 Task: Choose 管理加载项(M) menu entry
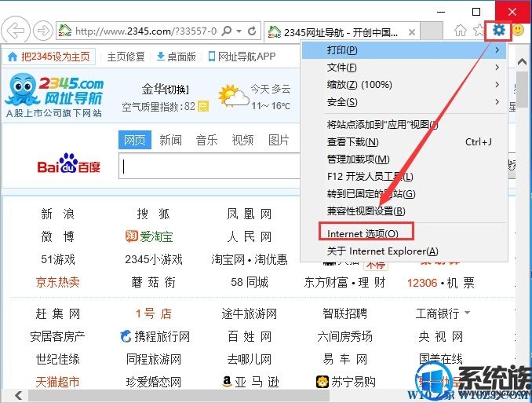[404, 159]
